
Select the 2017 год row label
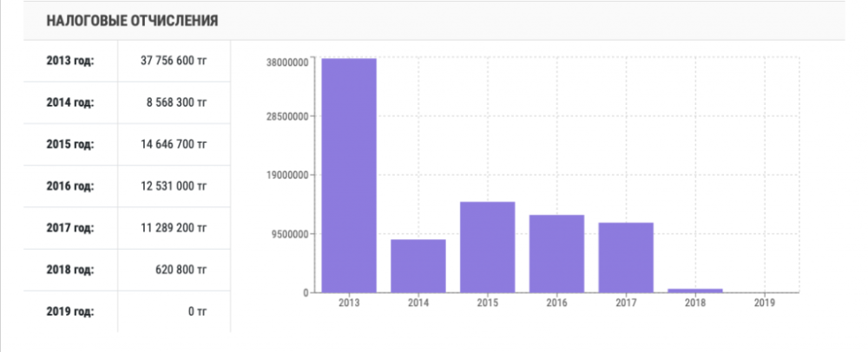point(69,228)
